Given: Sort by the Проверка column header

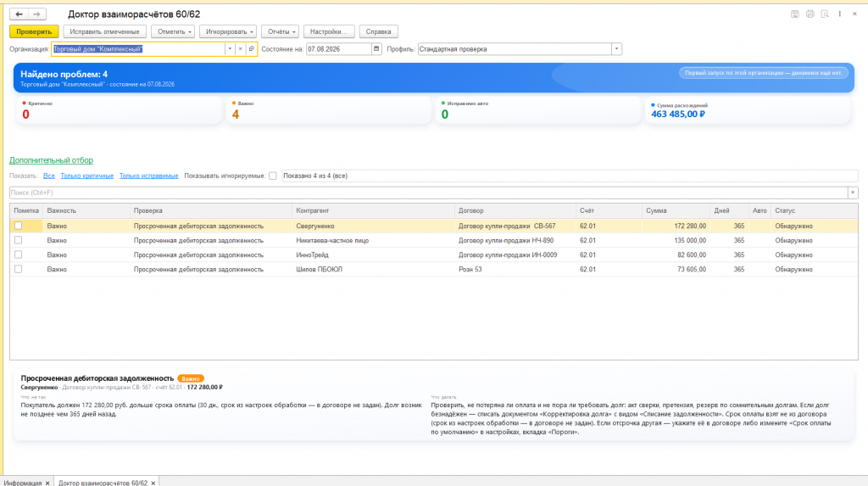Looking at the screenshot, I should tap(210, 210).
